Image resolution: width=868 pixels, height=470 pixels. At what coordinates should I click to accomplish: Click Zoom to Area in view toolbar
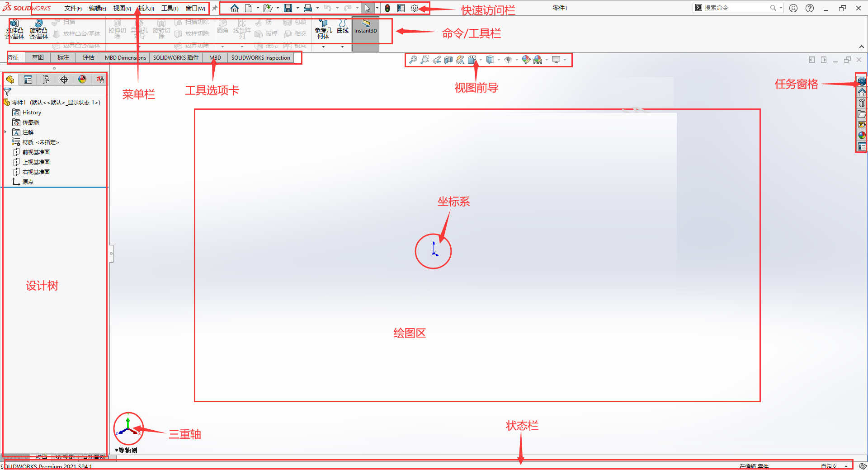425,60
